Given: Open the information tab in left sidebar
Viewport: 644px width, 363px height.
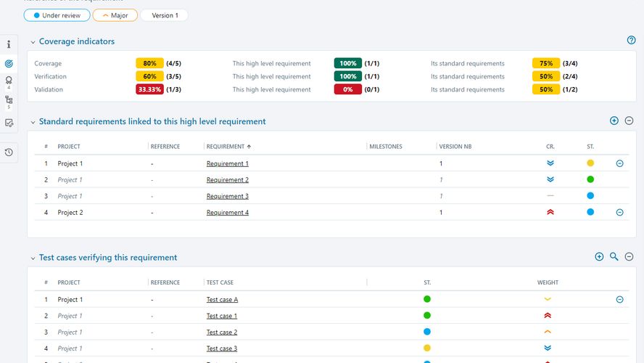Looking at the screenshot, I should pos(9,45).
